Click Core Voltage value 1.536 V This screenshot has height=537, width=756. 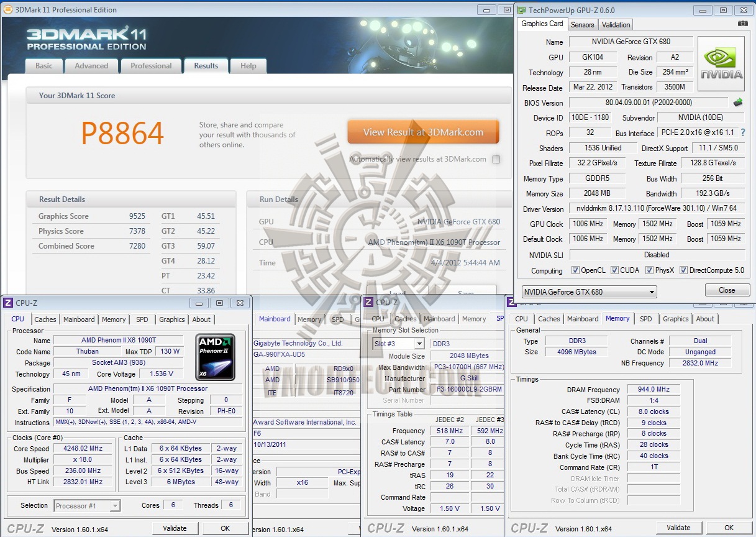pyautogui.click(x=162, y=374)
